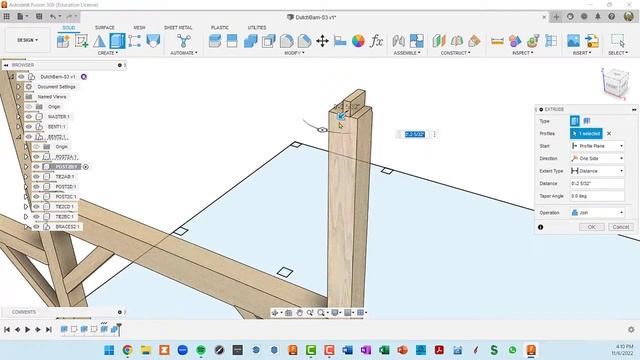Viewport: 640px width, 360px height.
Task: Open Appearance color wheel
Action: point(358,41)
